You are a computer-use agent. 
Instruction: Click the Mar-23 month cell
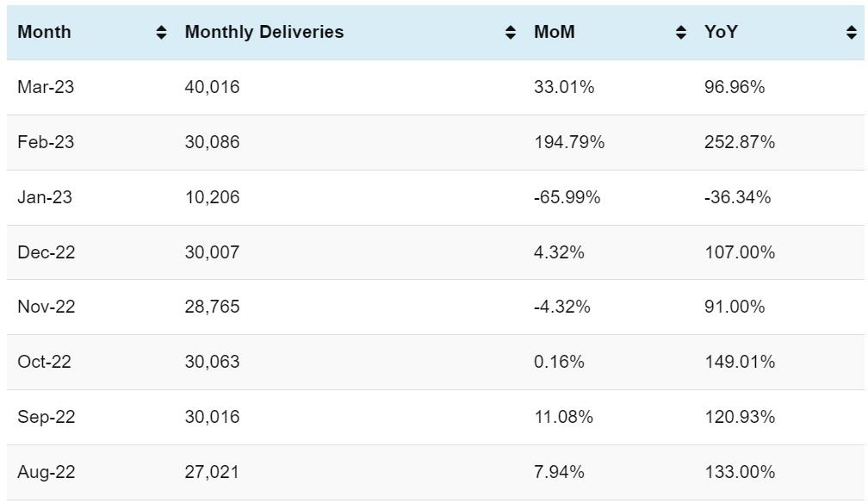[46, 87]
